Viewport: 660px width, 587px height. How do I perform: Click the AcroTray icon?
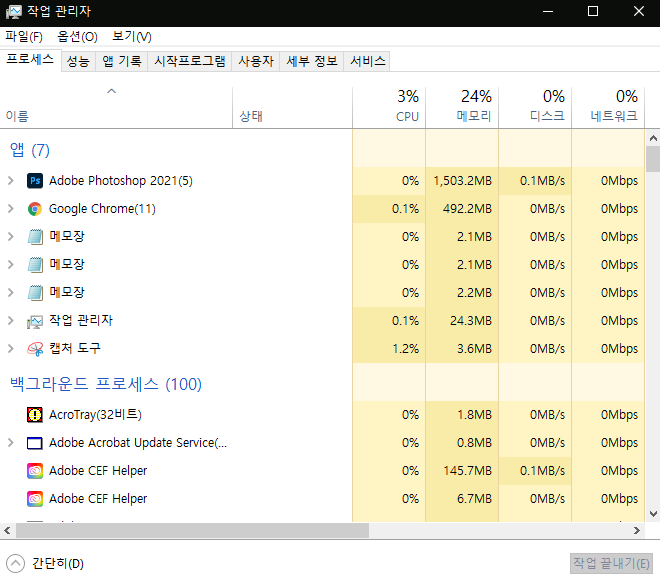tap(35, 415)
